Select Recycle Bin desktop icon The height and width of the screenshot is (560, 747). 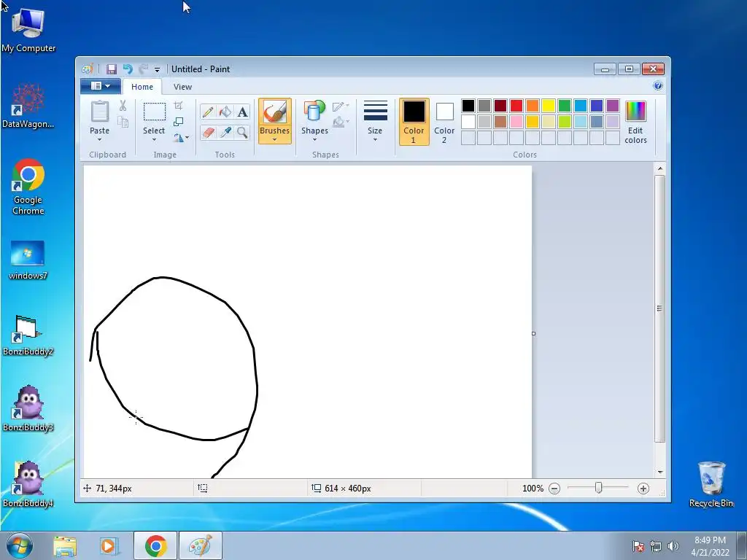711,484
